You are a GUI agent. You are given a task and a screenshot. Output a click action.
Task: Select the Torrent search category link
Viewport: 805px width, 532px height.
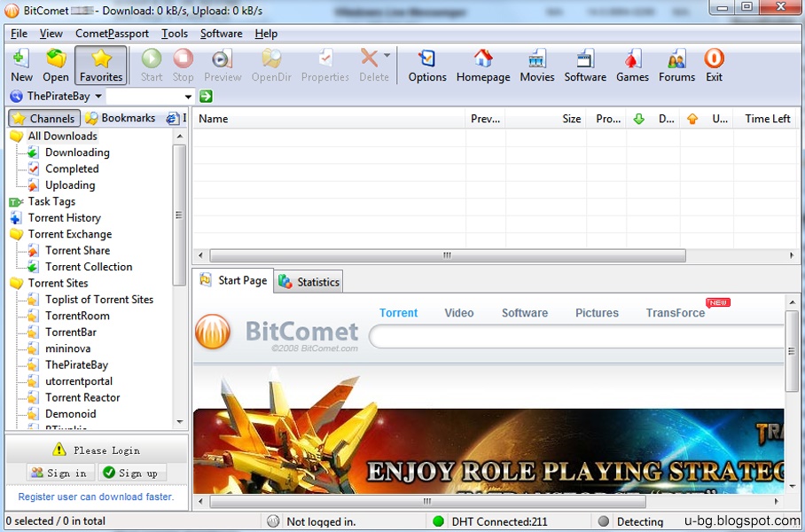pos(398,313)
